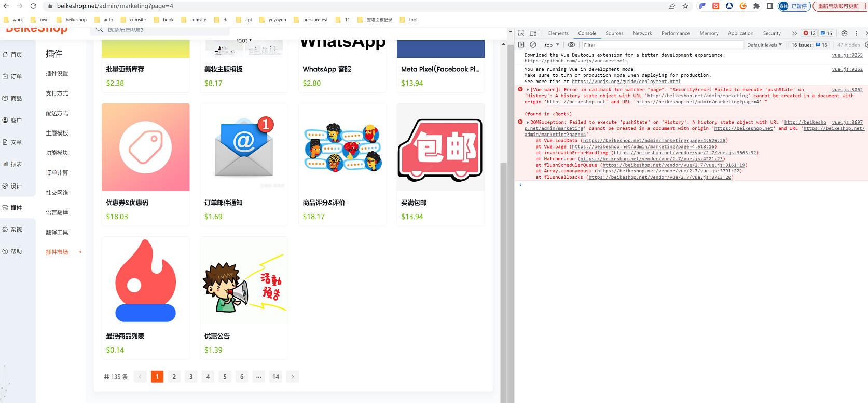
Task: Open the pressuretest bookmark folder
Action: [311, 20]
